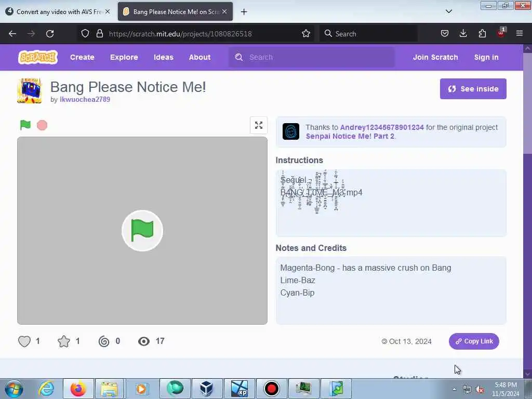Click the red stop button above the stage

click(42, 125)
